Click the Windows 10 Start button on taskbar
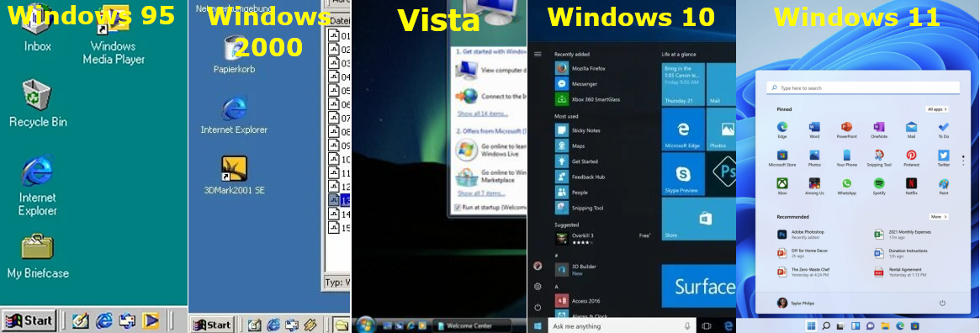980x333 pixels. [x=538, y=326]
